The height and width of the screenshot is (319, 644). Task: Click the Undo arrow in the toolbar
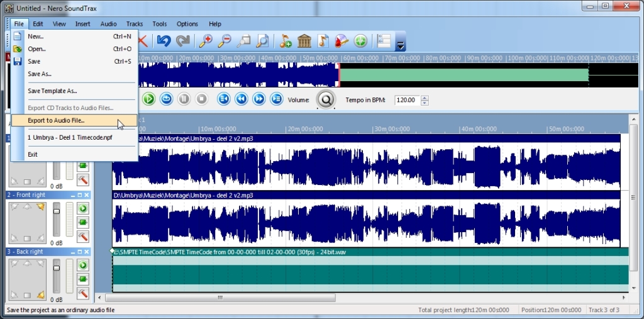click(x=164, y=41)
